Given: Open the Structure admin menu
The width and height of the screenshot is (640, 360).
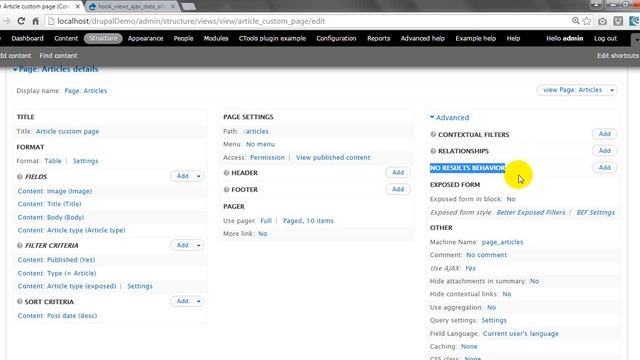Looking at the screenshot, I should 103,38.
